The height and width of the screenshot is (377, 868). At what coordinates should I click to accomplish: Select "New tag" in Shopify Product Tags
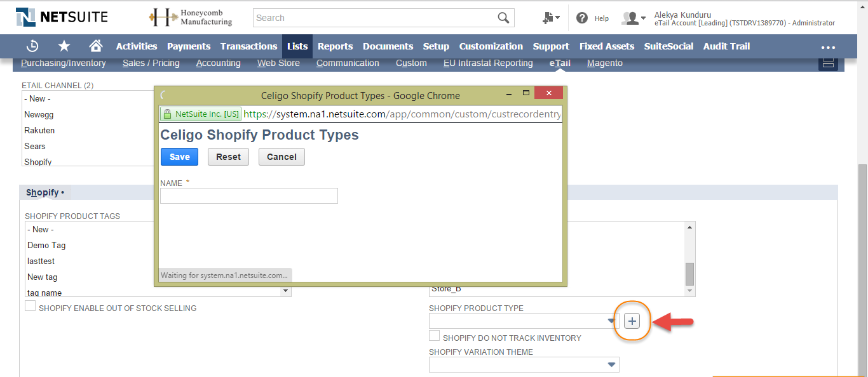click(x=43, y=277)
